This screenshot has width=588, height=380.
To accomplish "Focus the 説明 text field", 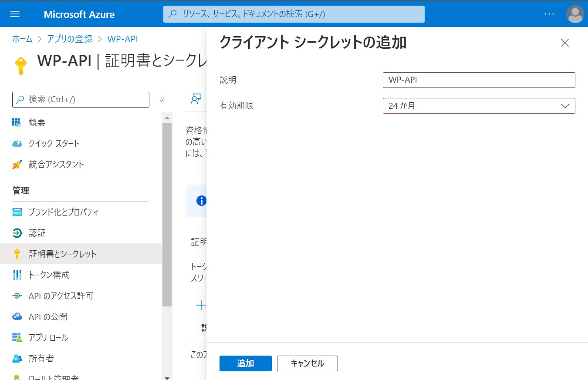I will click(x=479, y=80).
